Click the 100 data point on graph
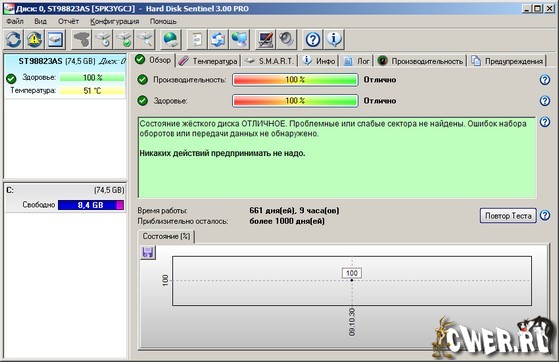This screenshot has height=362, width=559. tap(352, 280)
